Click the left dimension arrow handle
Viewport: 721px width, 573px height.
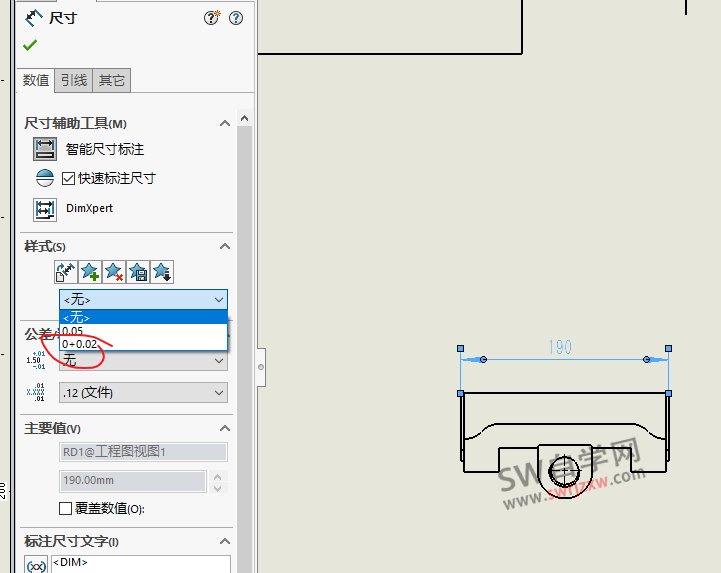483,360
